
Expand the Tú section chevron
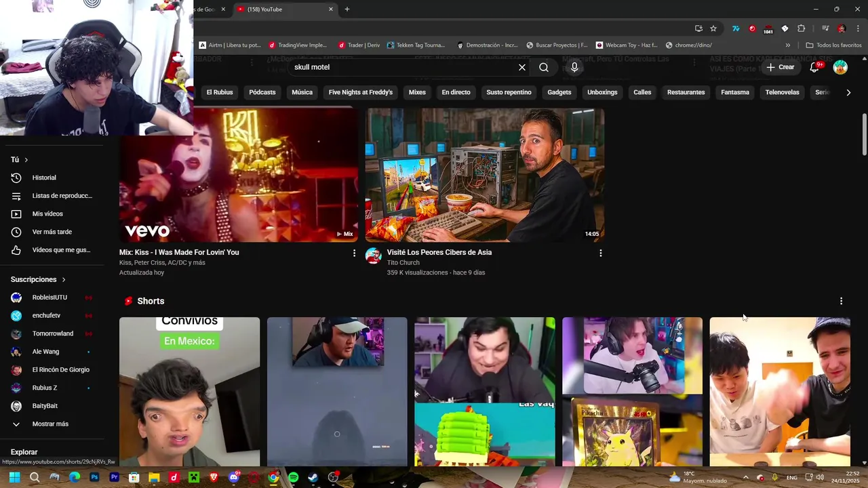(26, 160)
